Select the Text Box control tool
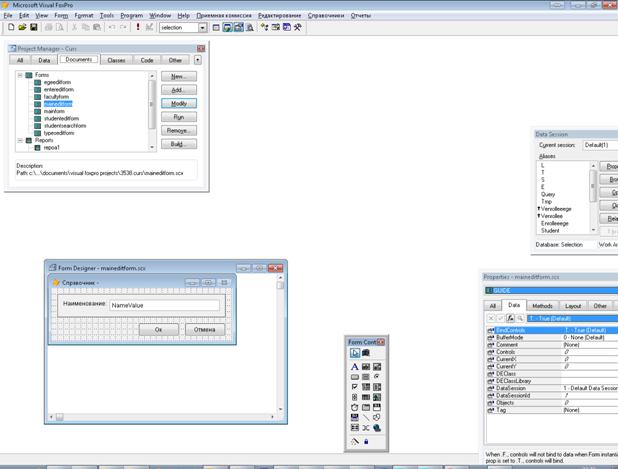Viewport: 618px width, 469px height. pos(366,367)
